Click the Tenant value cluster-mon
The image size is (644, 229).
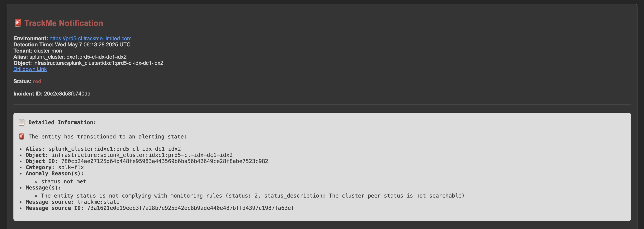tap(48, 50)
